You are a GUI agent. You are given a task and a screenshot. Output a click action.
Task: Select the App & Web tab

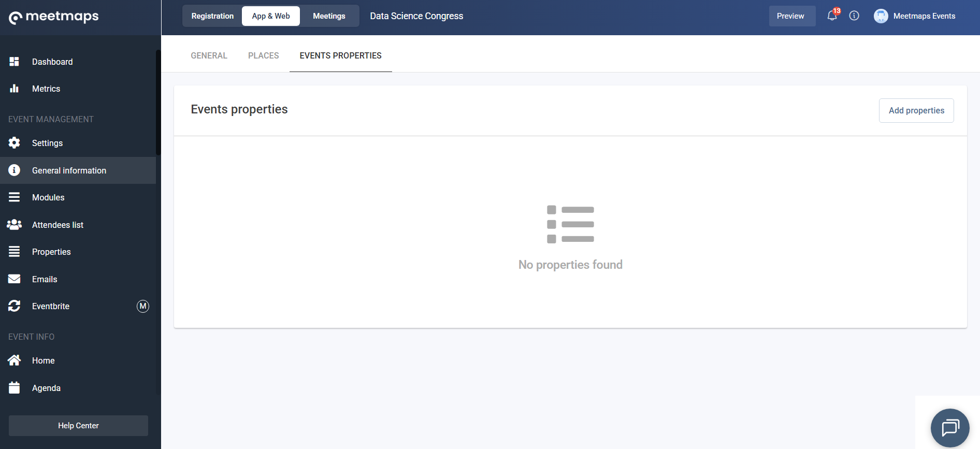tap(271, 16)
